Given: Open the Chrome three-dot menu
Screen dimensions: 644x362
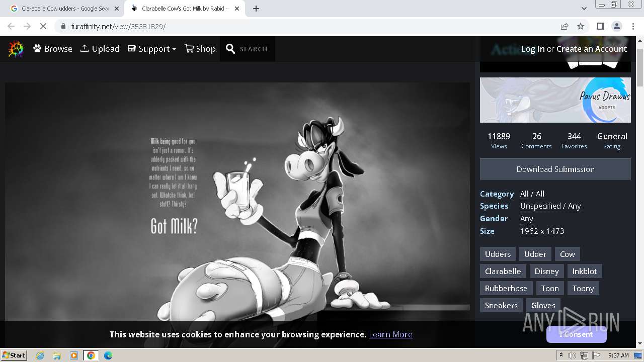Looking at the screenshot, I should 633,26.
